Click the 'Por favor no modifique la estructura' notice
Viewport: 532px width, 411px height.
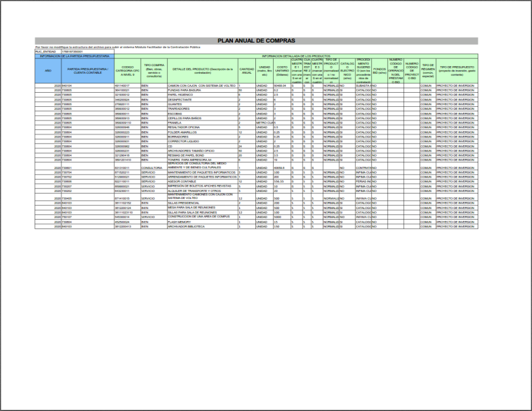tap(118, 47)
